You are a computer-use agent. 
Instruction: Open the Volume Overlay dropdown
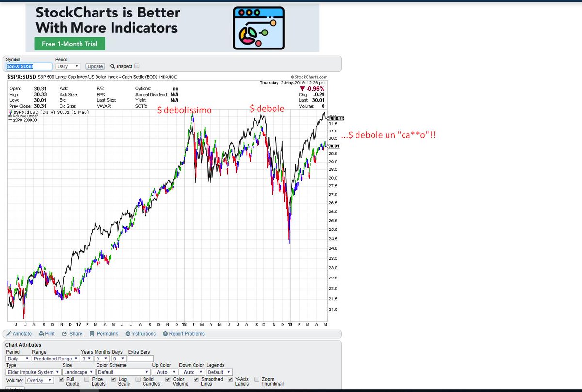39,380
